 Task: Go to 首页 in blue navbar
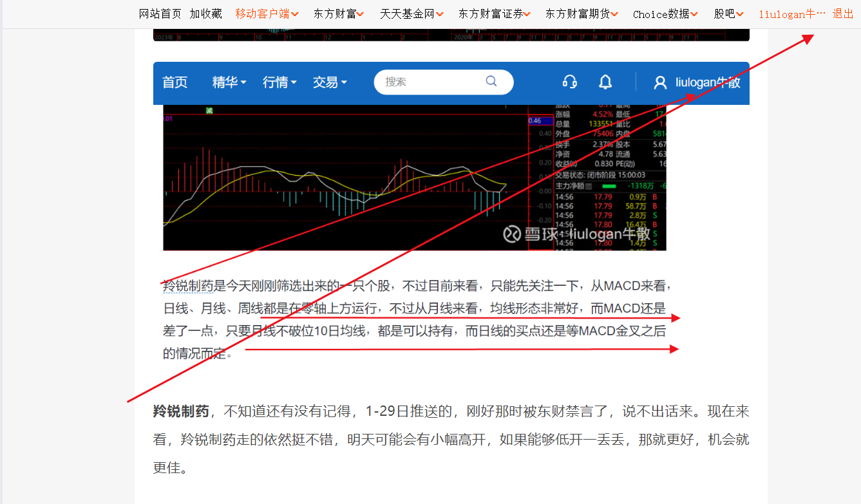(175, 82)
